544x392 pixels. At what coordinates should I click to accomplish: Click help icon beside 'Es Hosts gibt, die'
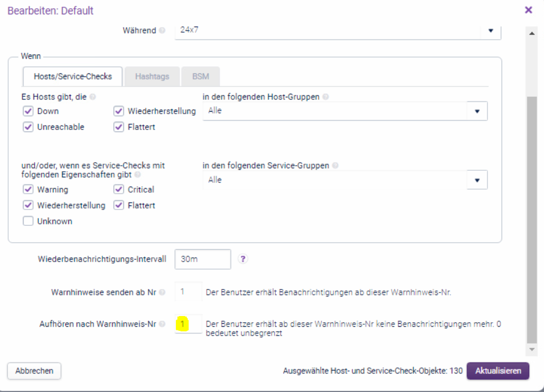click(x=93, y=97)
